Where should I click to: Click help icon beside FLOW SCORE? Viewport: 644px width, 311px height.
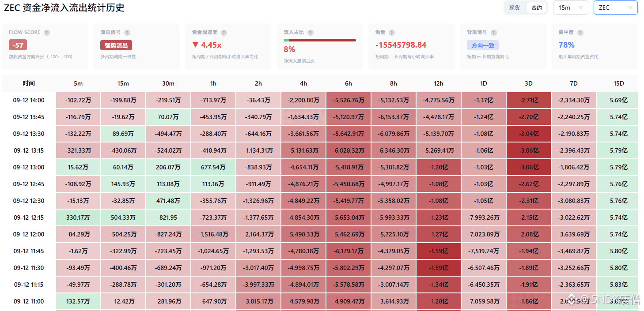point(47,33)
